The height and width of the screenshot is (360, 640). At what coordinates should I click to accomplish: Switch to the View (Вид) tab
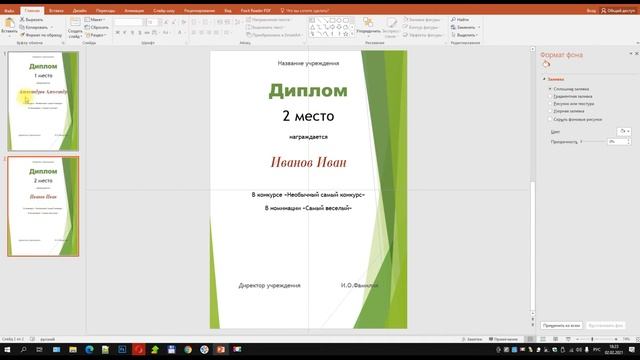coord(228,11)
